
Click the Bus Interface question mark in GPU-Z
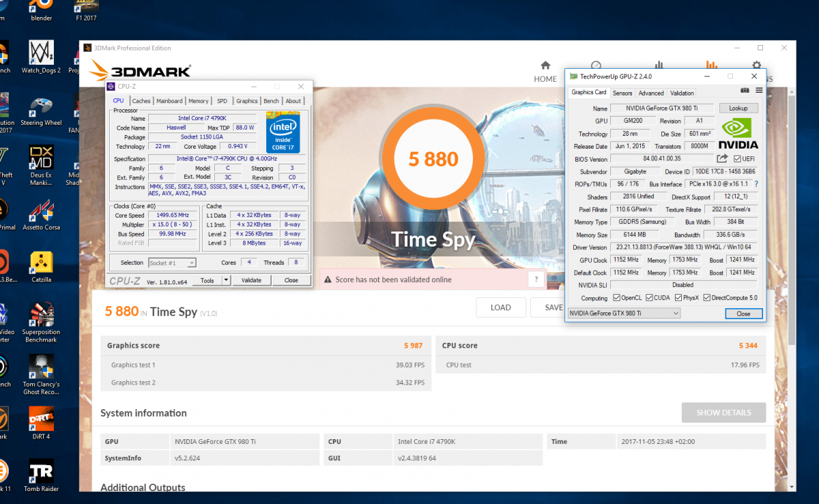[x=756, y=184]
